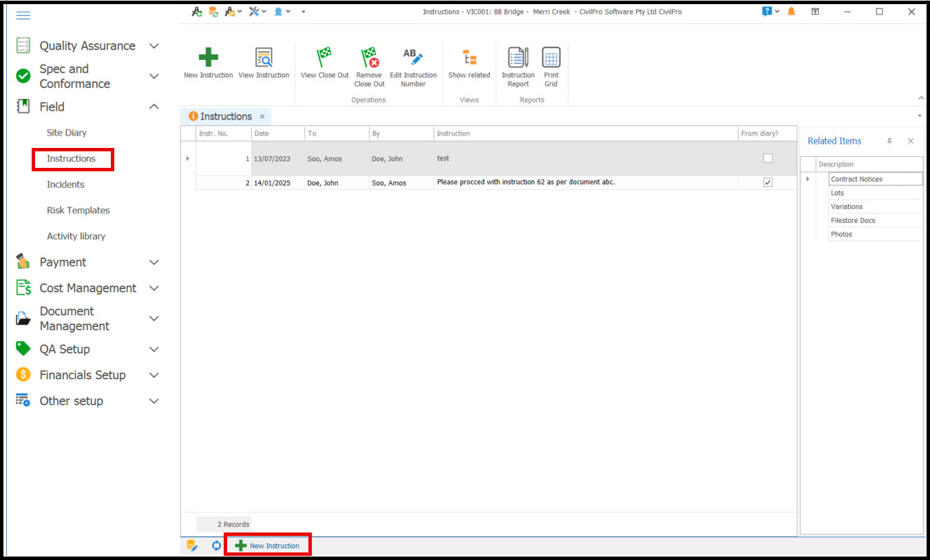930x560 pixels.
Task: Open Incidents from the Field menu
Action: [x=65, y=184]
